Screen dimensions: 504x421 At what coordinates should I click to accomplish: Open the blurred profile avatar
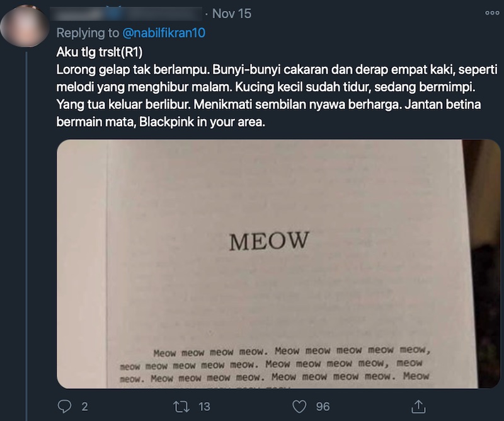tap(26, 25)
